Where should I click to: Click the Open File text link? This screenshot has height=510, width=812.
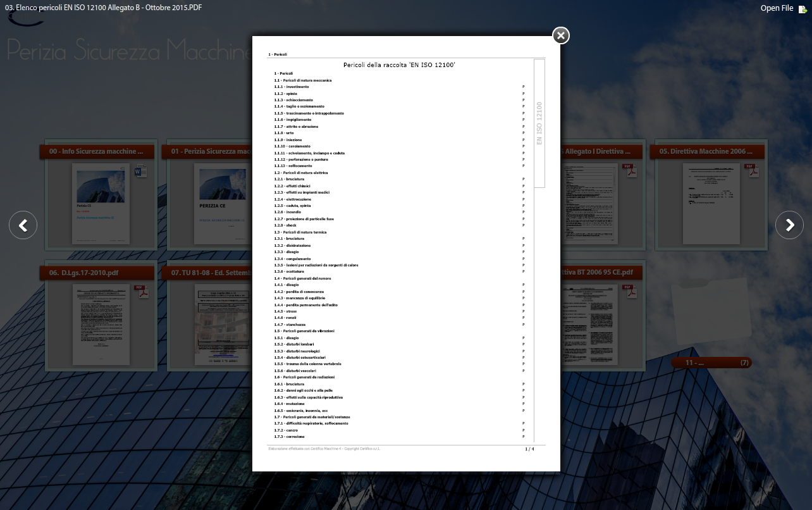coord(776,8)
